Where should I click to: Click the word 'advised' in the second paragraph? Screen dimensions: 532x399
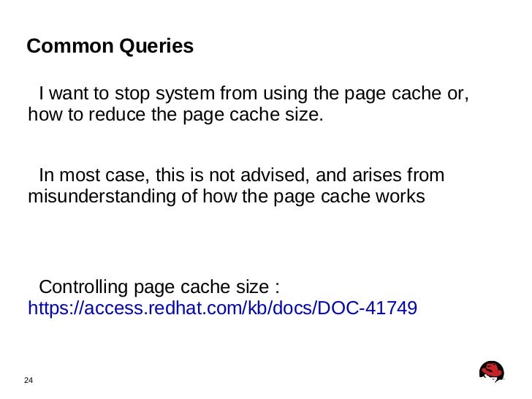click(x=275, y=175)
